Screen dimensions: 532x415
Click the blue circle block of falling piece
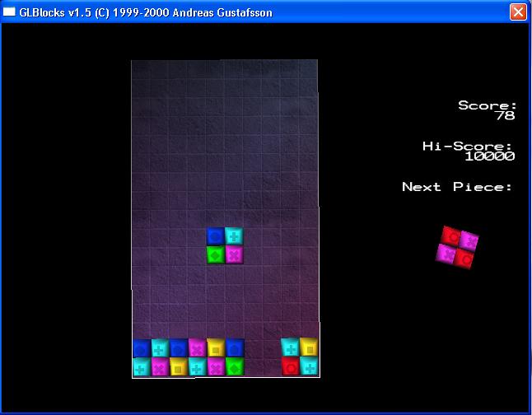coord(216,236)
